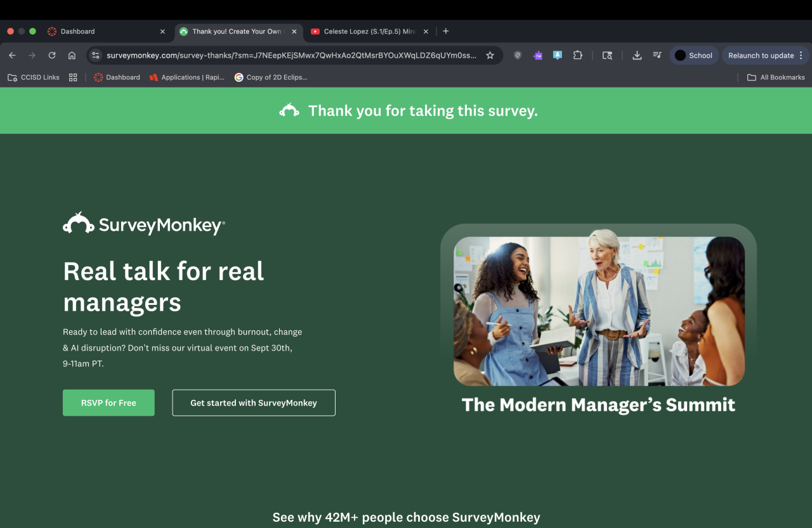
Task: Bookmark this page with the star icon
Action: tap(490, 55)
